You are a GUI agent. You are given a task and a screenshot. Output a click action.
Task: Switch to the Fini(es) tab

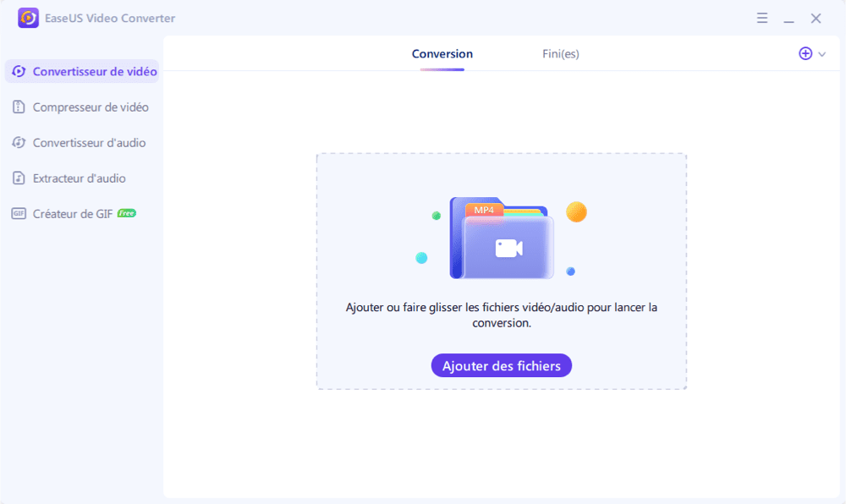[560, 53]
